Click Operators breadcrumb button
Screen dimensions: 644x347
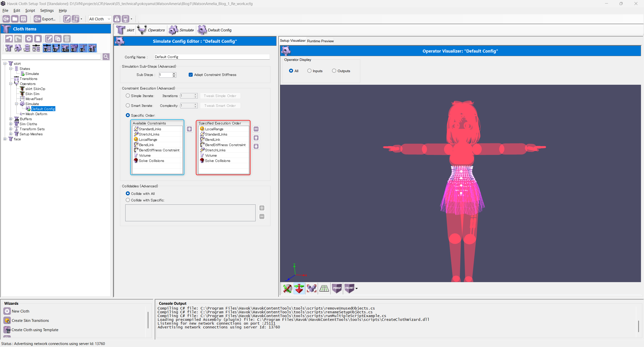[x=151, y=30]
